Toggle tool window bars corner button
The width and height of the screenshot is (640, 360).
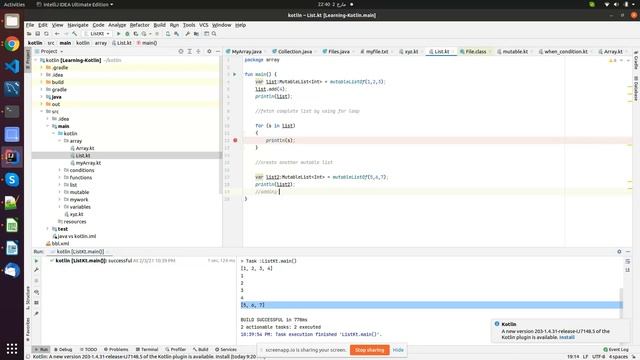[x=28, y=356]
